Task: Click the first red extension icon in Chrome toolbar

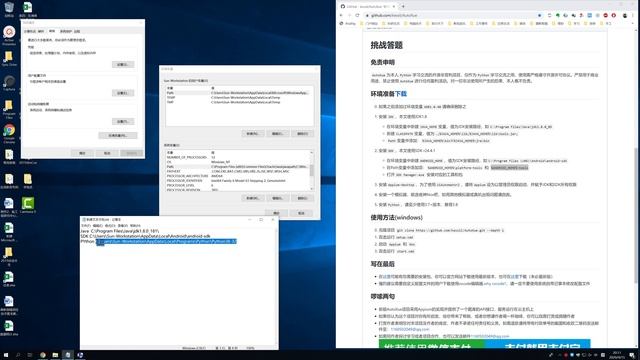Action: pos(606,16)
